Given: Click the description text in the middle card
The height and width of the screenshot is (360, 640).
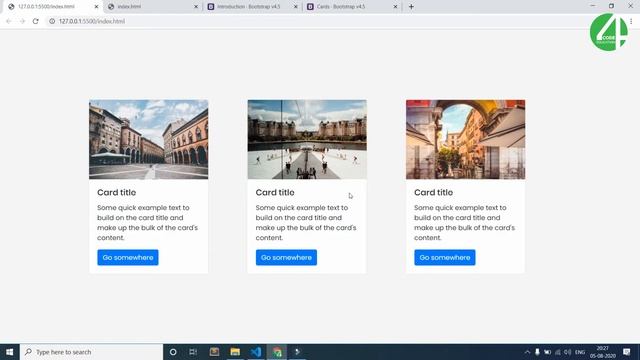Looking at the screenshot, I should click(x=306, y=222).
